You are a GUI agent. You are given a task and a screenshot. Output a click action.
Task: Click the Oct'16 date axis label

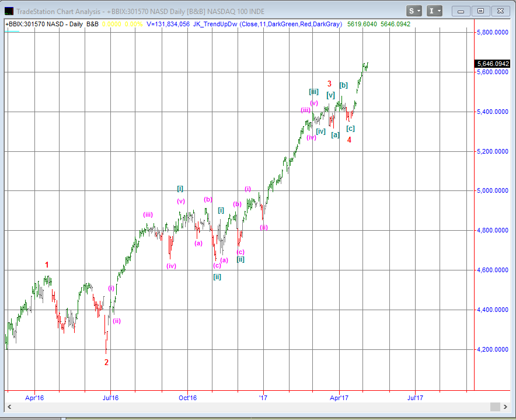187,398
